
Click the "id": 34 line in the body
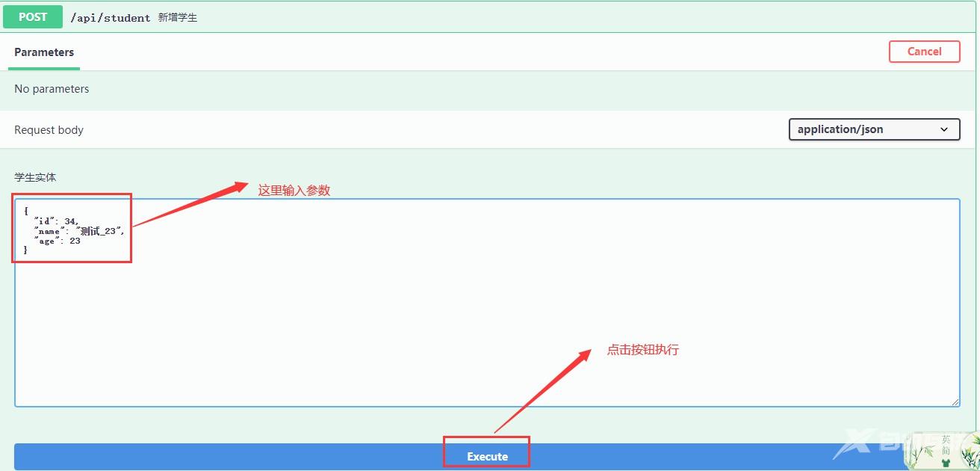pyautogui.click(x=56, y=221)
